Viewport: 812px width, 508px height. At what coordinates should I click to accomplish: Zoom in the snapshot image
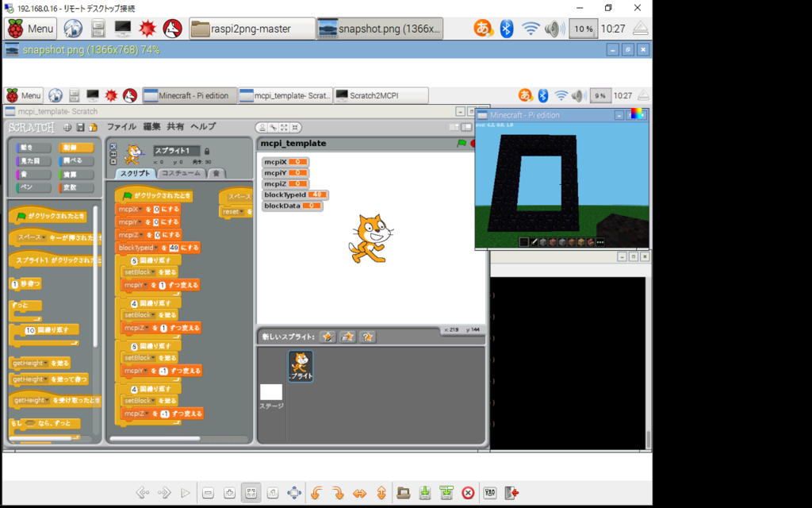229,493
